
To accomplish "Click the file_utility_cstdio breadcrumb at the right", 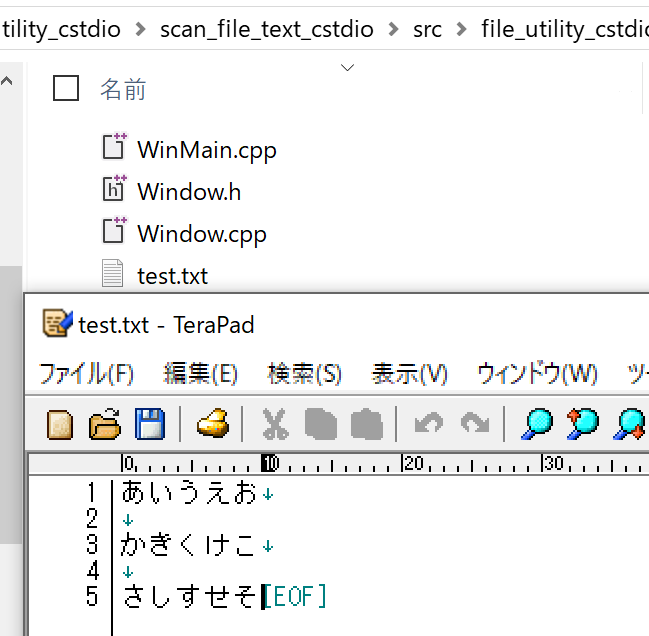I will [565, 30].
